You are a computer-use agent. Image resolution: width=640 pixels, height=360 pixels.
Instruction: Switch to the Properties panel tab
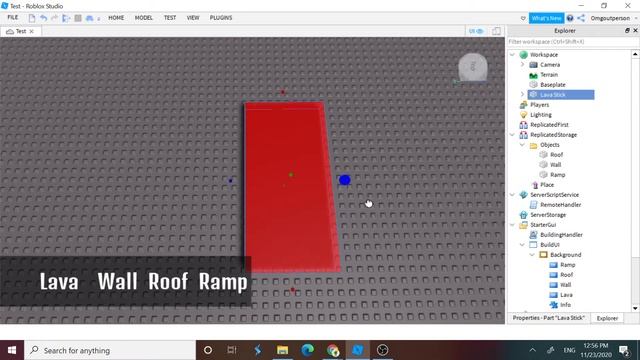549,318
